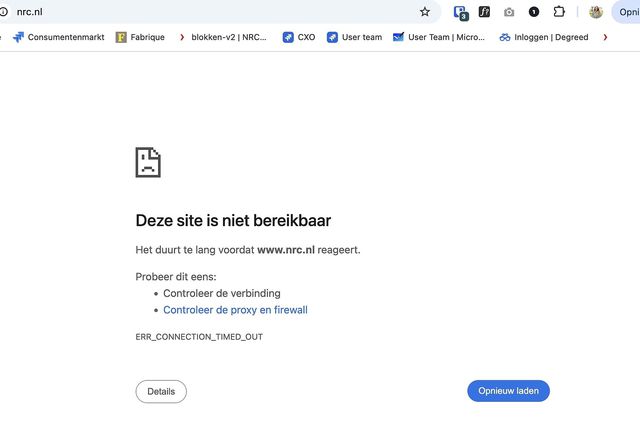Open the User Team Micro bookmark
640x446 pixels.
coord(439,37)
